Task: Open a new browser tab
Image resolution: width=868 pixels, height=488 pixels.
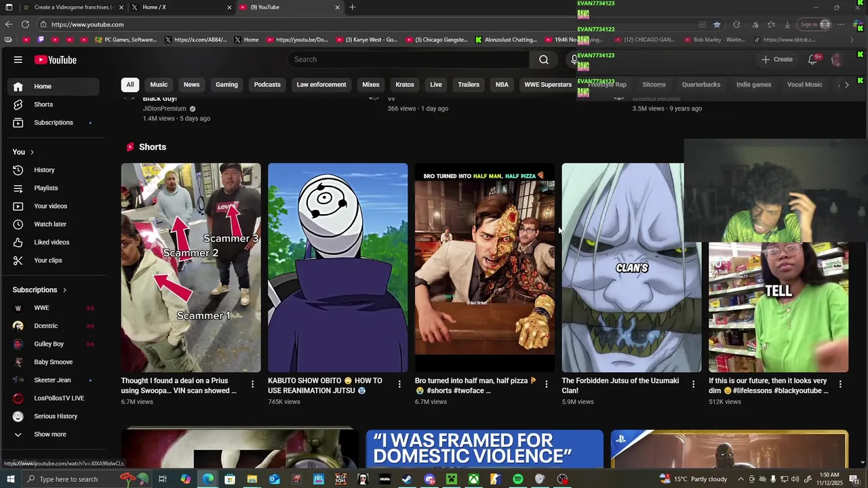Action: coord(352,7)
